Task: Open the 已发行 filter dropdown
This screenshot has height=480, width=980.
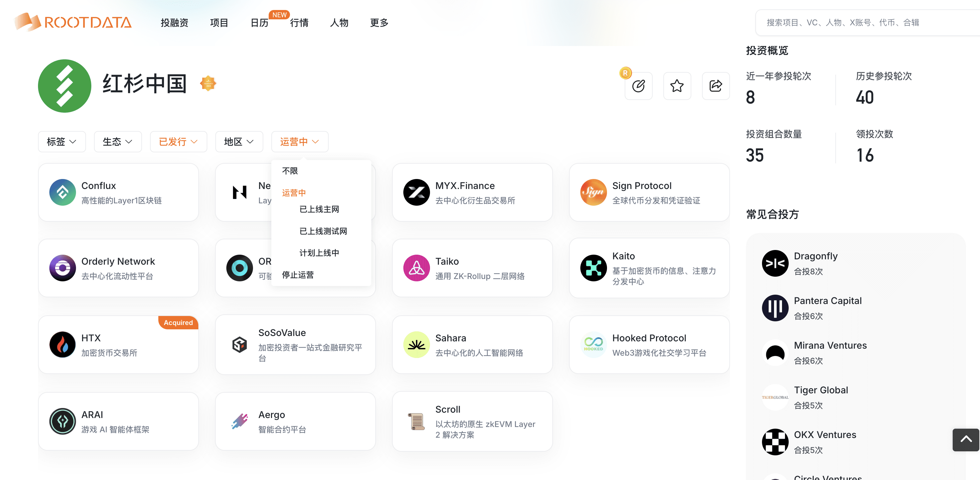Action: [x=178, y=142]
